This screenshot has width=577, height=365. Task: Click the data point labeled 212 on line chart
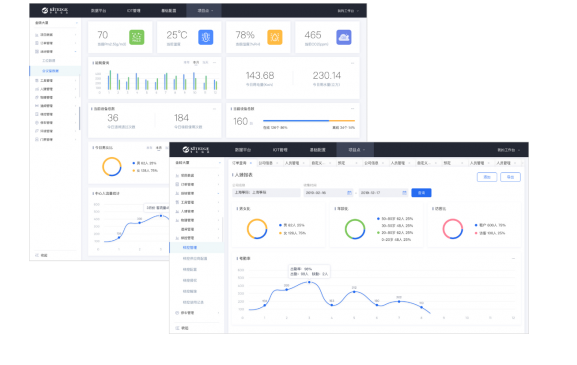coord(354,292)
